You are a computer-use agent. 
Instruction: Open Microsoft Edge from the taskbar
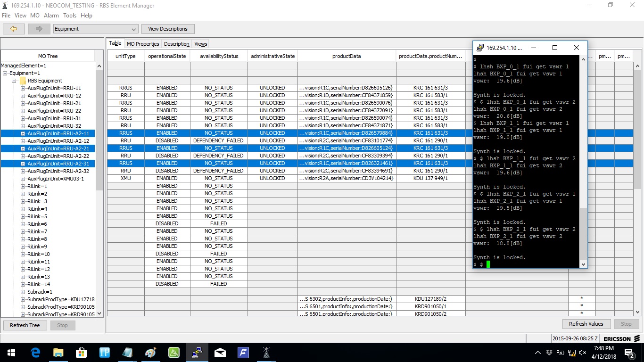click(x=35, y=353)
